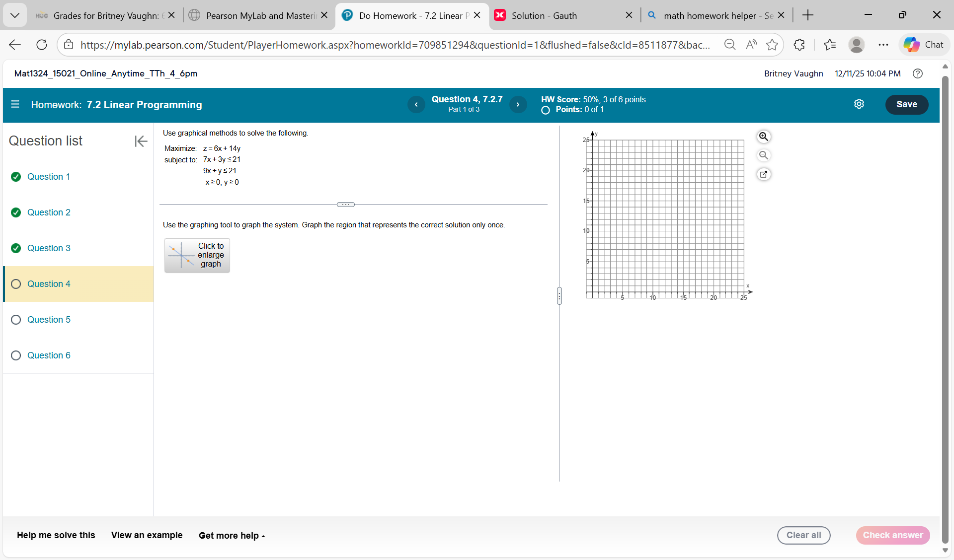
Task: Go to the previous question arrow
Action: [x=416, y=104]
